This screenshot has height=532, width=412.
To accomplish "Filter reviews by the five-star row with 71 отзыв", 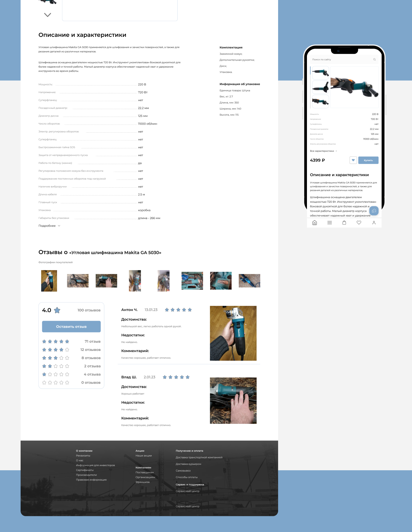I will pos(71,341).
